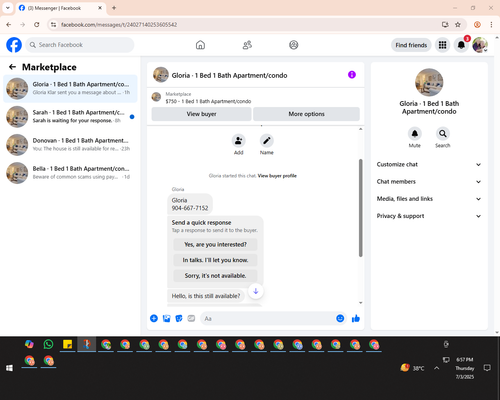500x400 pixels.
Task: Open the purple conversation information icon
Action: (x=352, y=75)
